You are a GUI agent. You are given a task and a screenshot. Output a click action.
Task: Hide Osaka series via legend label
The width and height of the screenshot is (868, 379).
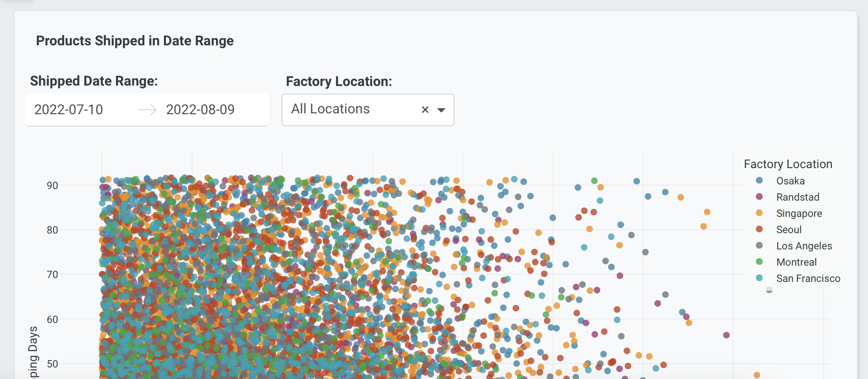coord(791,181)
